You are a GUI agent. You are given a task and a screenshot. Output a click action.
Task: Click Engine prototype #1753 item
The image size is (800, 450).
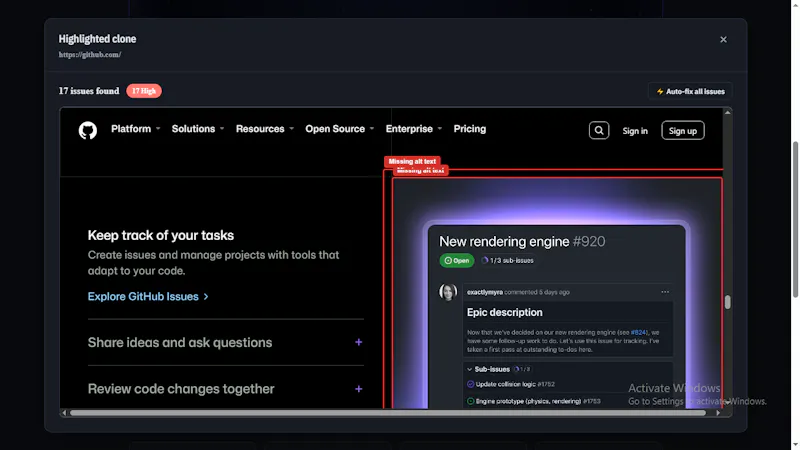[x=534, y=402]
